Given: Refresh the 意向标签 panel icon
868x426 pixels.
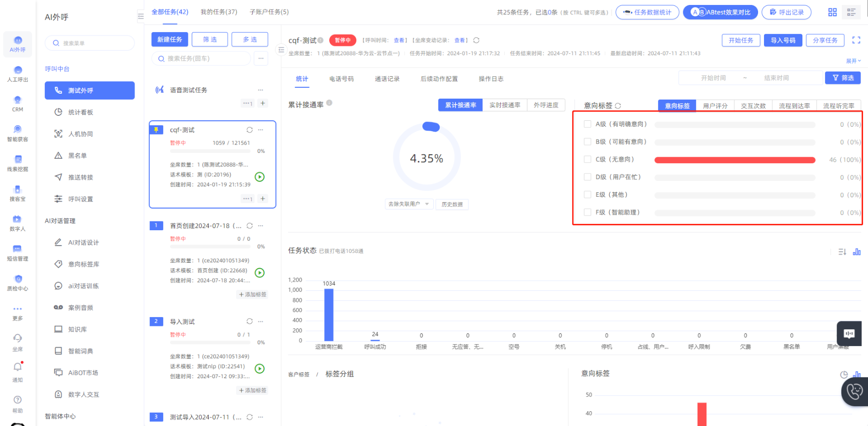Looking at the screenshot, I should (x=618, y=106).
